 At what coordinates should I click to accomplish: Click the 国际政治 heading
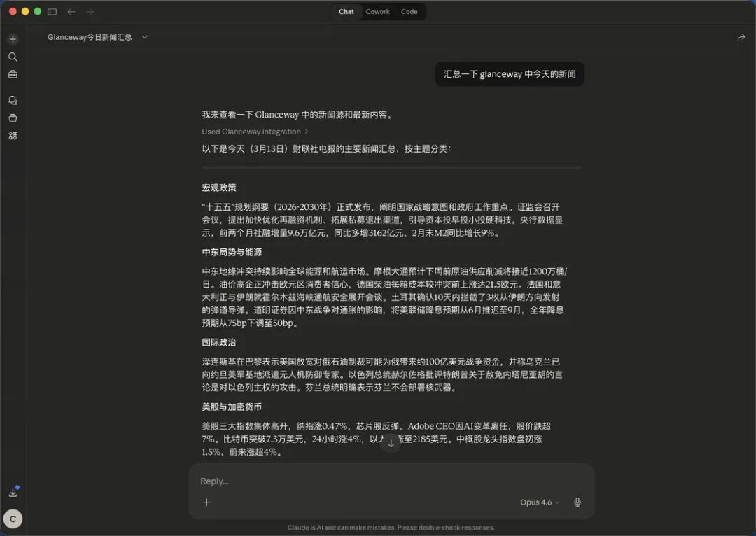(x=219, y=342)
